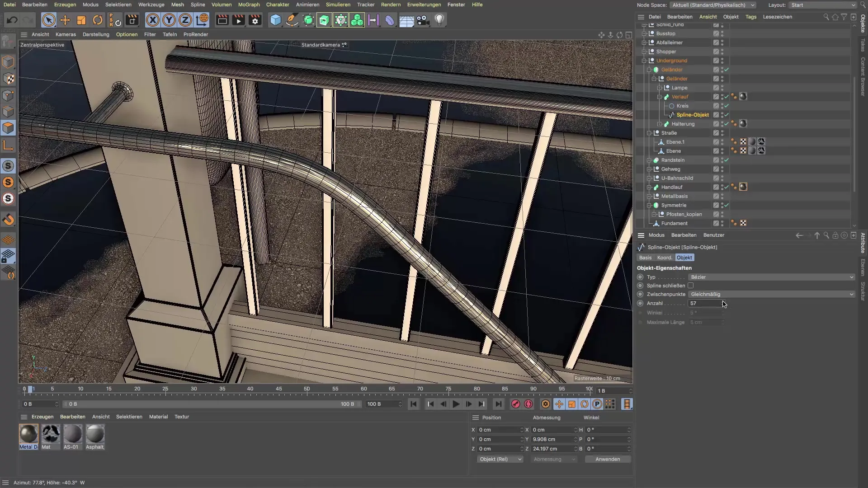This screenshot has width=868, height=488.
Task: Switch to polygon mode cube icon
Action: tap(8, 128)
